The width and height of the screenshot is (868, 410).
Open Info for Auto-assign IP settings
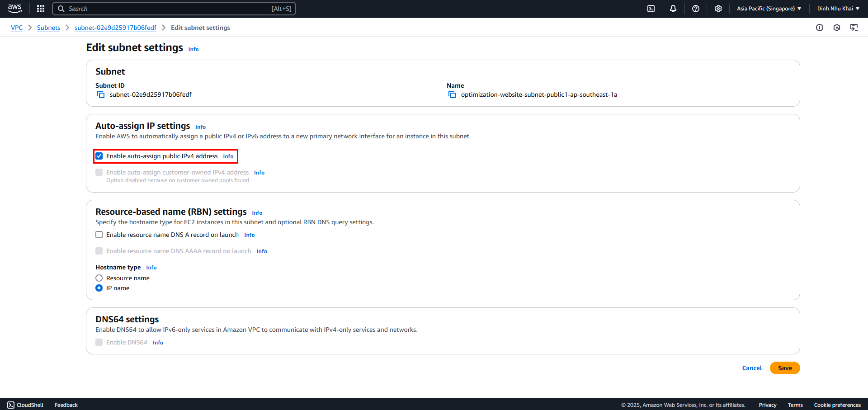tap(200, 127)
